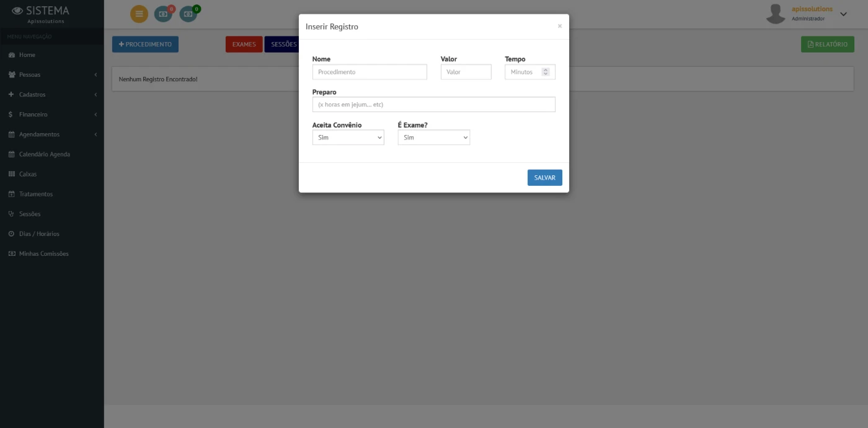Viewport: 868px width, 428px height.
Task: Click the administrator user avatar
Action: 776,14
